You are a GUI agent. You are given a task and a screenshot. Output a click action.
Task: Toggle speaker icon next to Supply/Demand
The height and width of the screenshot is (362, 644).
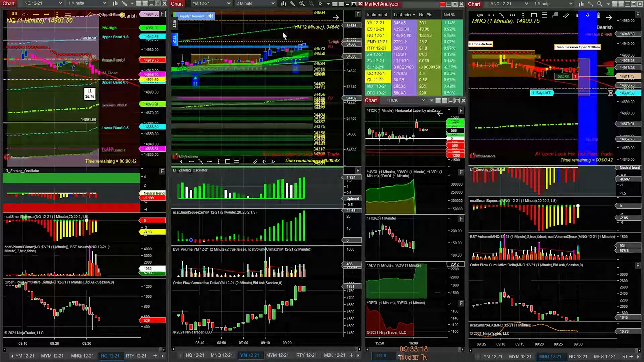(211, 16)
